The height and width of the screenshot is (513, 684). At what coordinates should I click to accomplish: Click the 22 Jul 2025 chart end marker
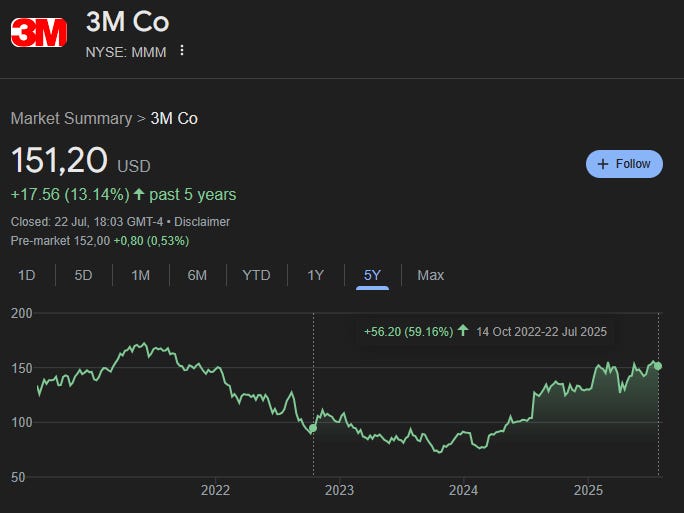(658, 366)
